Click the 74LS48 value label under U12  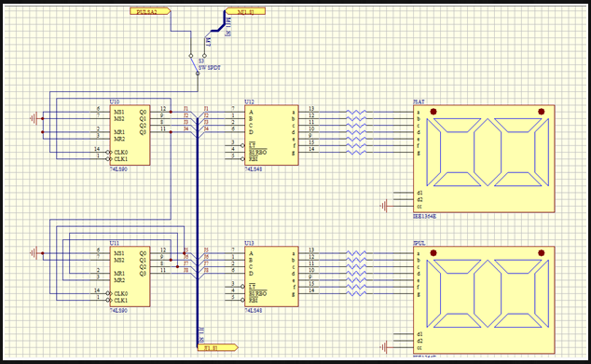click(x=254, y=169)
